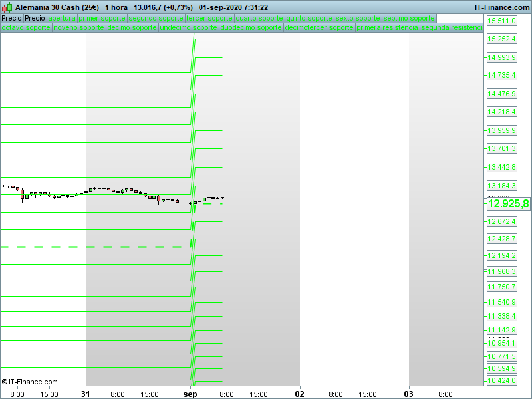Select the Precio label next to apertura
This screenshot has height=399, width=532.
pos(35,18)
